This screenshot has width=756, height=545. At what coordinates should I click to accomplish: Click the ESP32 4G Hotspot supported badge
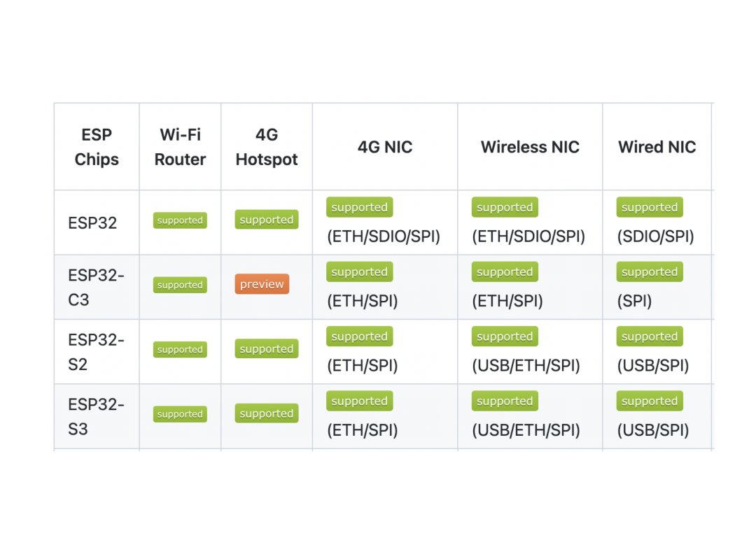tap(266, 220)
